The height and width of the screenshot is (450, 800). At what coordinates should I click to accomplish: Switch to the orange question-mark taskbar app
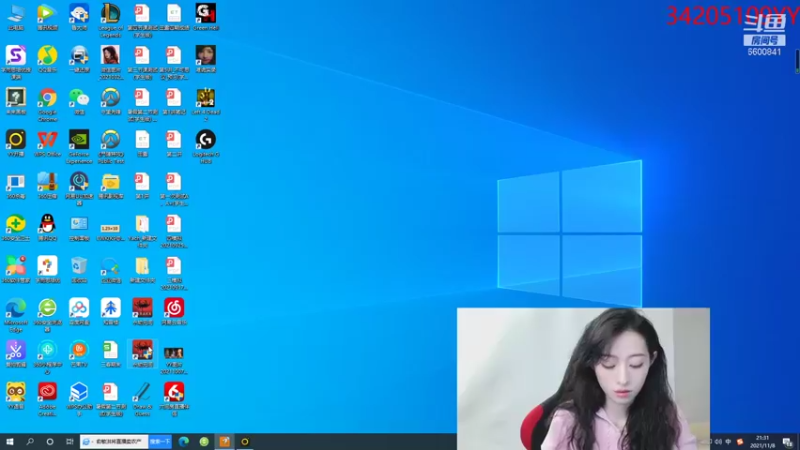coord(224,441)
